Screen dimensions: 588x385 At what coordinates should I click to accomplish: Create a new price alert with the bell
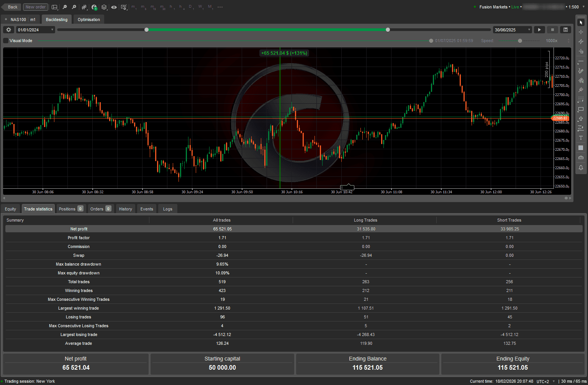tap(581, 167)
